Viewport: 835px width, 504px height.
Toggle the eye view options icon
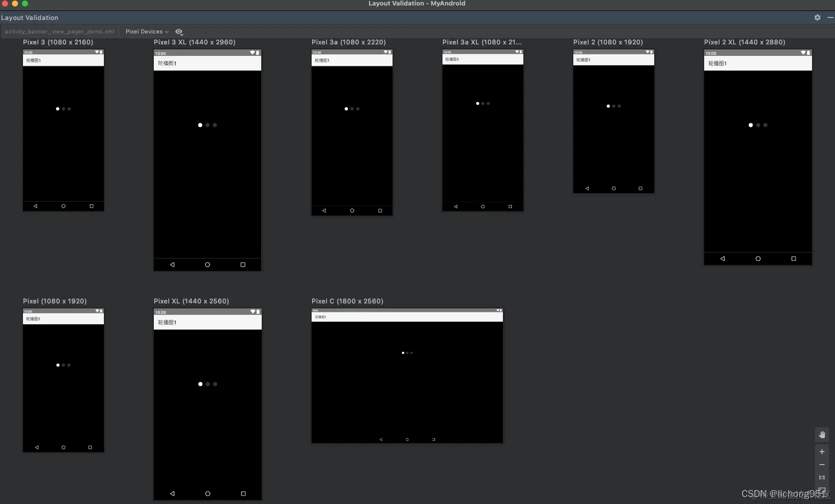pyautogui.click(x=179, y=31)
